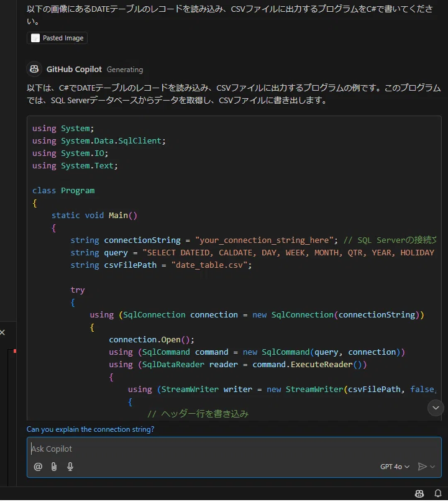Click the GitHub Copilot avatar icon

pos(34,69)
